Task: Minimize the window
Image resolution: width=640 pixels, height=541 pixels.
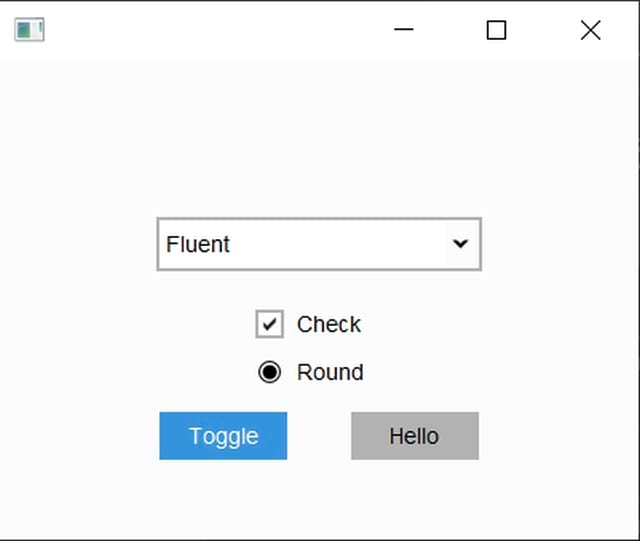Action: point(404,29)
